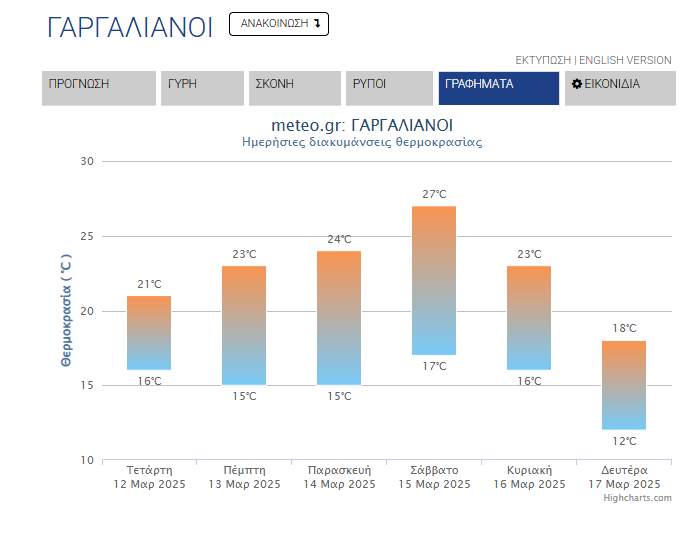Screen dimensions: 692x536
Task: Click the Παρασκευή 14 Μαρ temperature bar
Action: (339, 318)
